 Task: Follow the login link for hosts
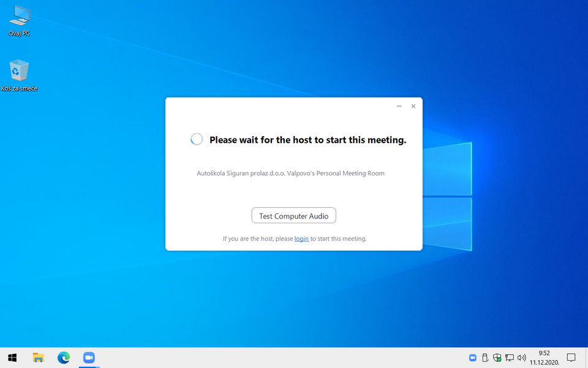click(x=301, y=239)
